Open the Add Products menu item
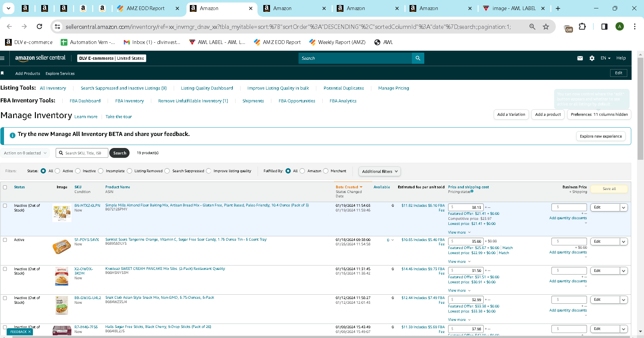Image resolution: width=644 pixels, height=338 pixels. (x=28, y=74)
